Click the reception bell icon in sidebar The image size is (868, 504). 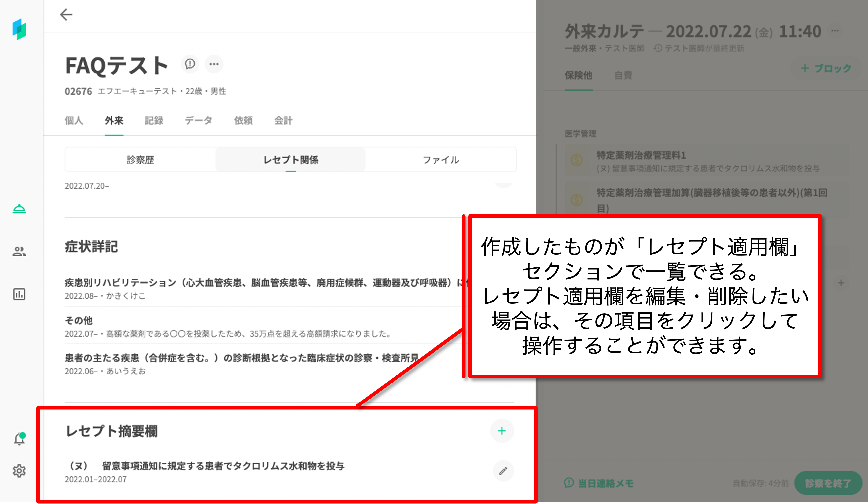point(19,209)
